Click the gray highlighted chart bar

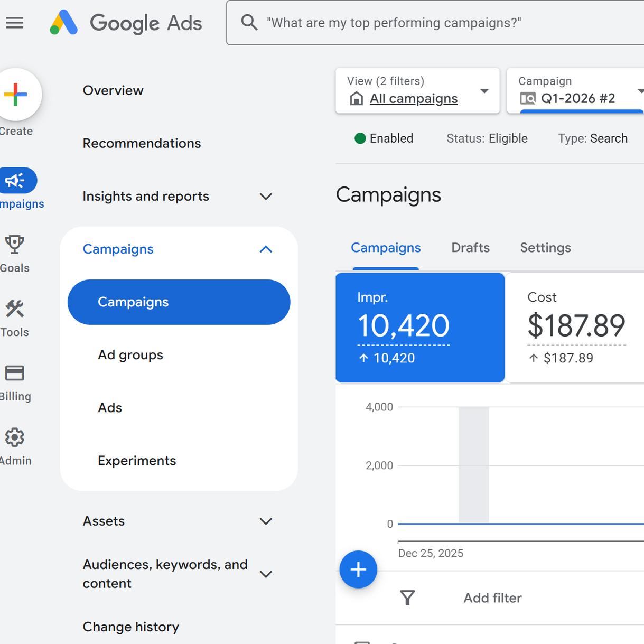[x=473, y=465]
